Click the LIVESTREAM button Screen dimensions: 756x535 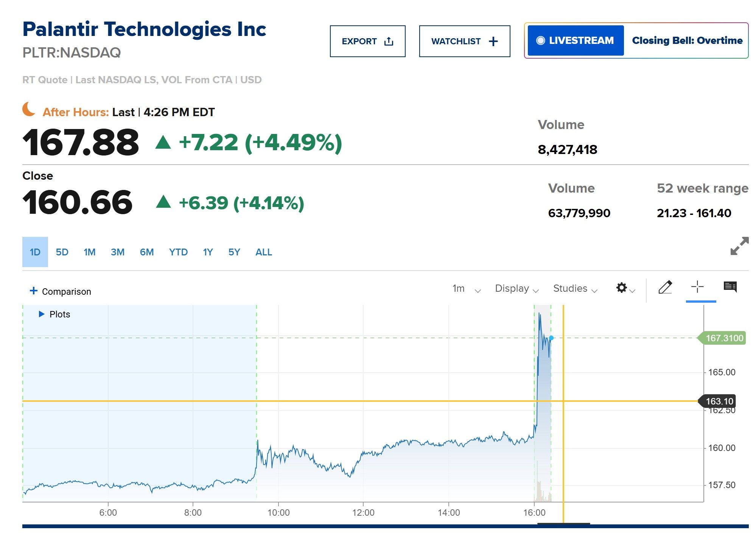tap(576, 40)
